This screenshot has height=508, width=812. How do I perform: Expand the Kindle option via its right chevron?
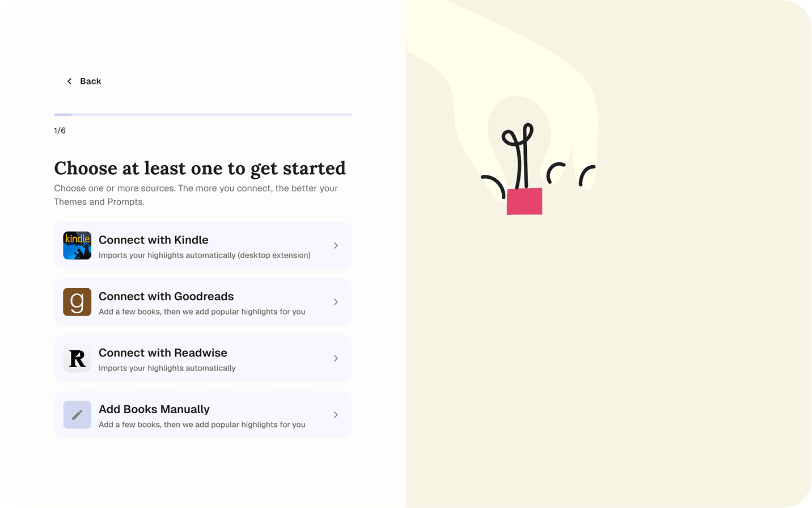tap(336, 245)
